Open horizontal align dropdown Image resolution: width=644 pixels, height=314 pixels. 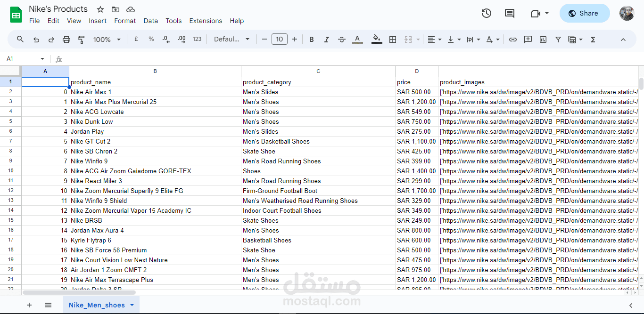pyautogui.click(x=434, y=40)
